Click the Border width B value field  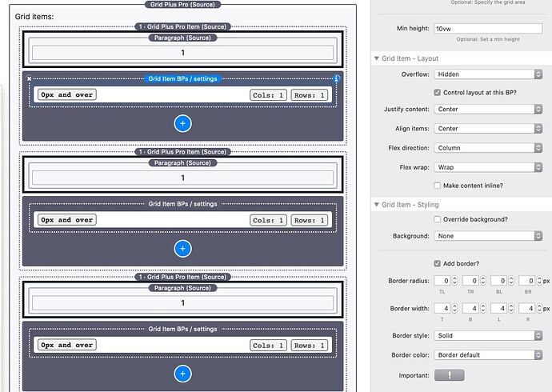coord(470,308)
